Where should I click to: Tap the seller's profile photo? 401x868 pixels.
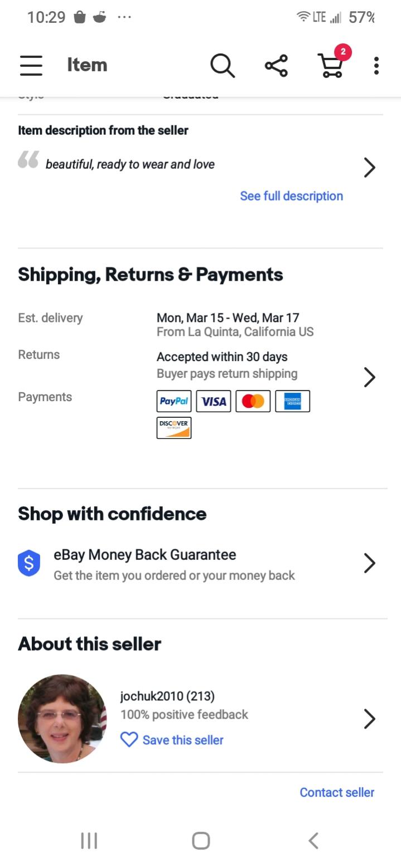coord(62,719)
